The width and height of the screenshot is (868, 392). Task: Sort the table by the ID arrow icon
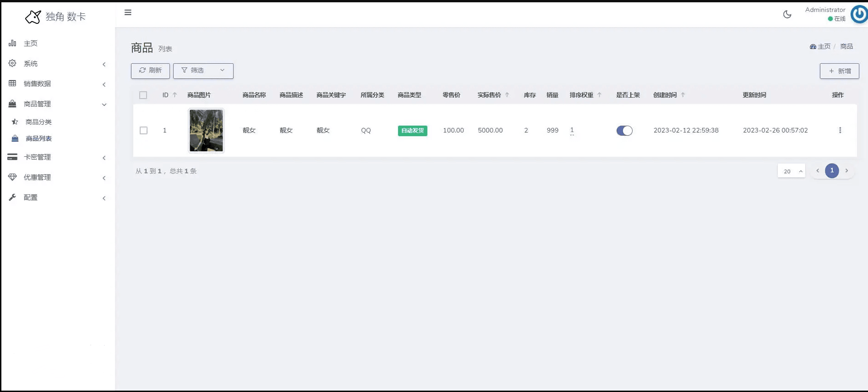[x=175, y=95]
